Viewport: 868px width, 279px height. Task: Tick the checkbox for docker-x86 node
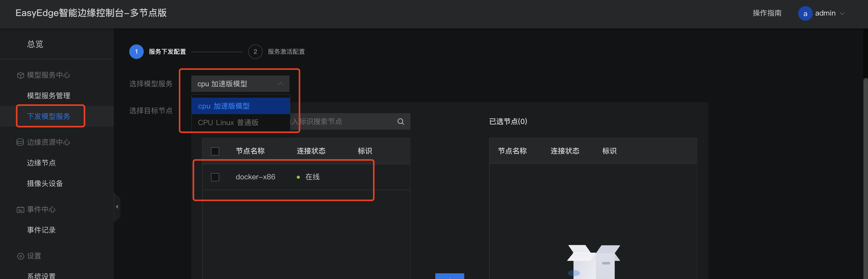click(215, 177)
